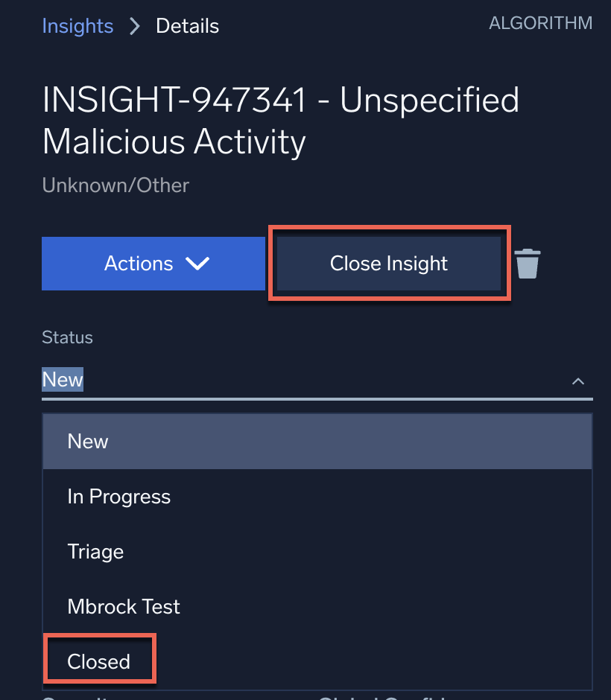Click the Status field label
The height and width of the screenshot is (700, 611).
tap(67, 337)
